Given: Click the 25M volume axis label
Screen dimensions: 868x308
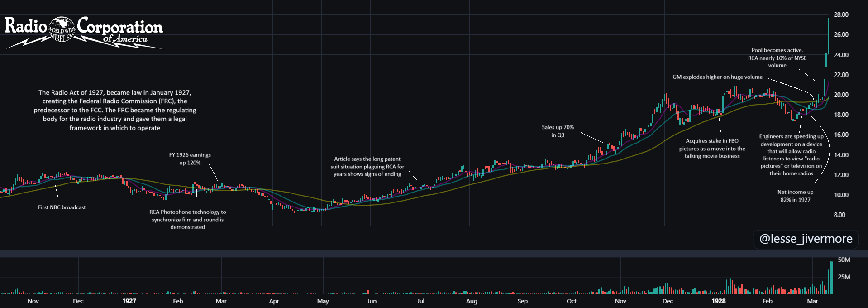Looking at the screenshot, I should [844, 277].
